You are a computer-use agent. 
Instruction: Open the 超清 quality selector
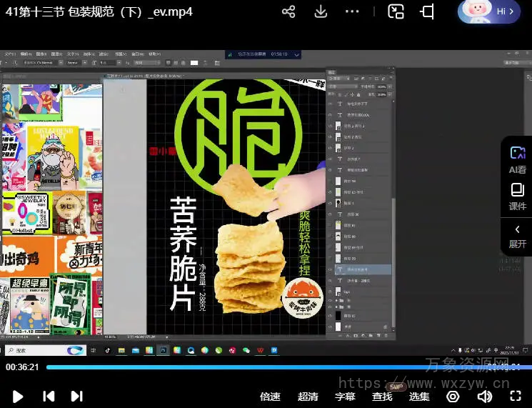[x=308, y=397]
